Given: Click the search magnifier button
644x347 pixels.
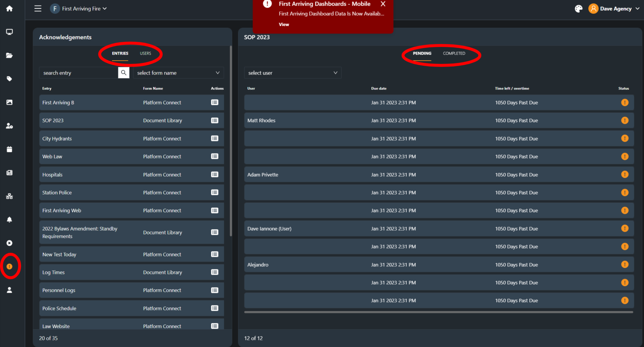Looking at the screenshot, I should click(x=124, y=73).
